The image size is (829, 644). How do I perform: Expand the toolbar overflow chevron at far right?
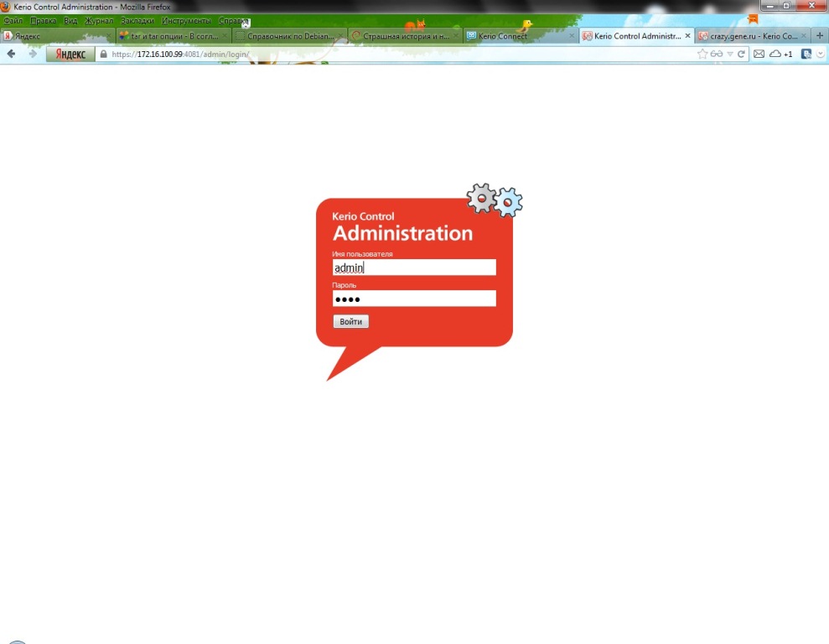820,54
